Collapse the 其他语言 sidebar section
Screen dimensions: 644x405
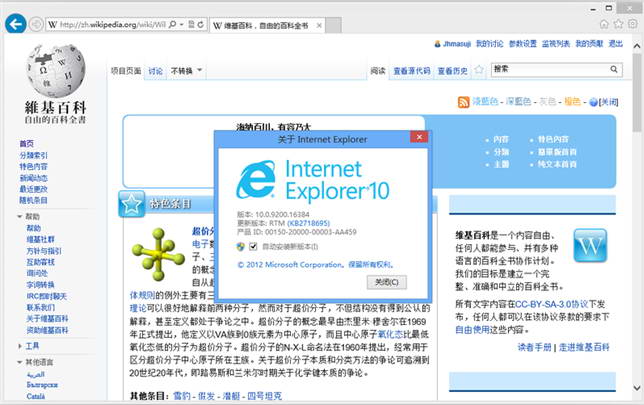[20, 362]
